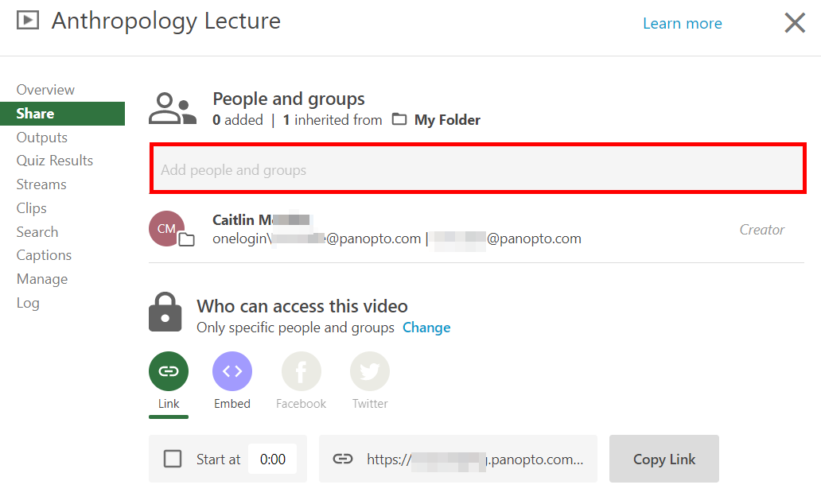Click the 0:00 start time field
Image resolution: width=821 pixels, height=504 pixels.
click(x=272, y=459)
